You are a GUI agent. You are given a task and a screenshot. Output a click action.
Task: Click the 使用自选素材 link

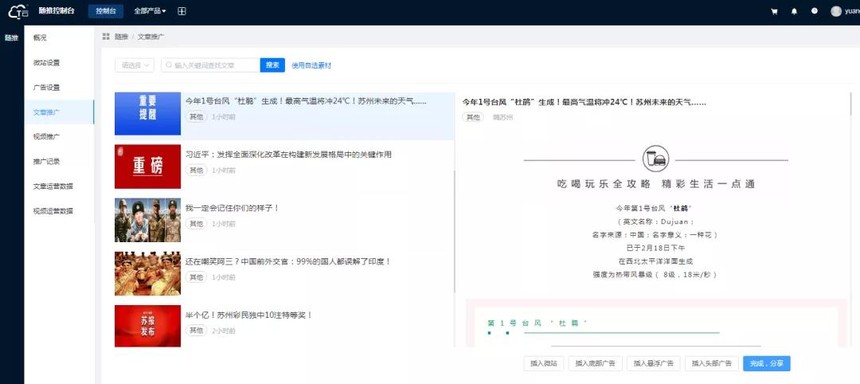(x=311, y=65)
